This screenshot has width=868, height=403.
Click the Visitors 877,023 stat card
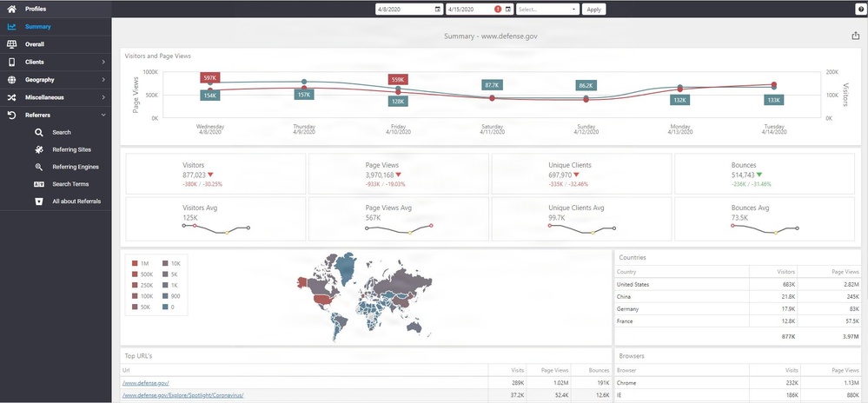click(215, 174)
